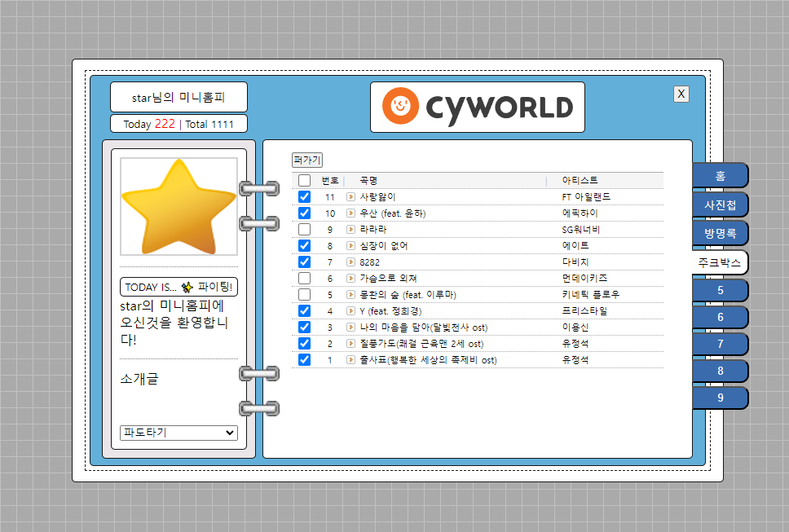Screen dimensions: 789x532
Task: Uncheck song 2 질풍가도 checkbox
Action: tap(304, 344)
